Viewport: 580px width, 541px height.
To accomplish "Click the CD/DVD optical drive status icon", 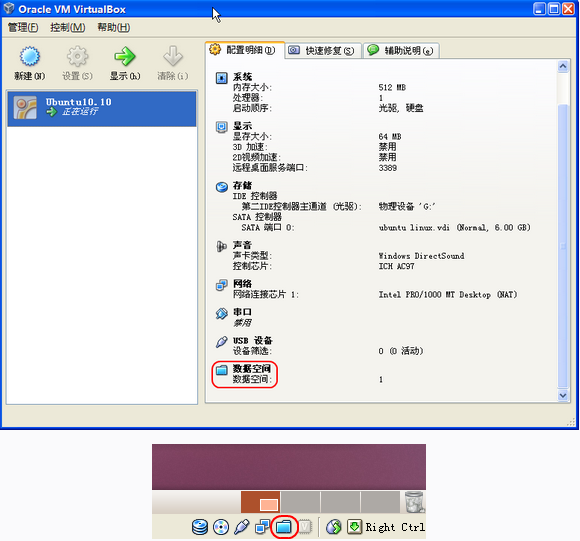I will 221,527.
